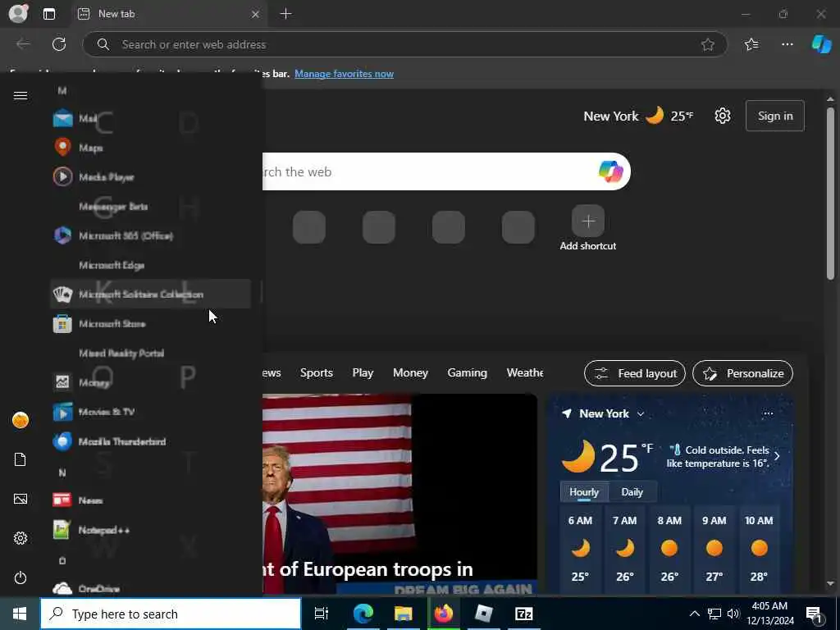The width and height of the screenshot is (840, 630).
Task: Open the Money feed tab
Action: pyautogui.click(x=410, y=373)
